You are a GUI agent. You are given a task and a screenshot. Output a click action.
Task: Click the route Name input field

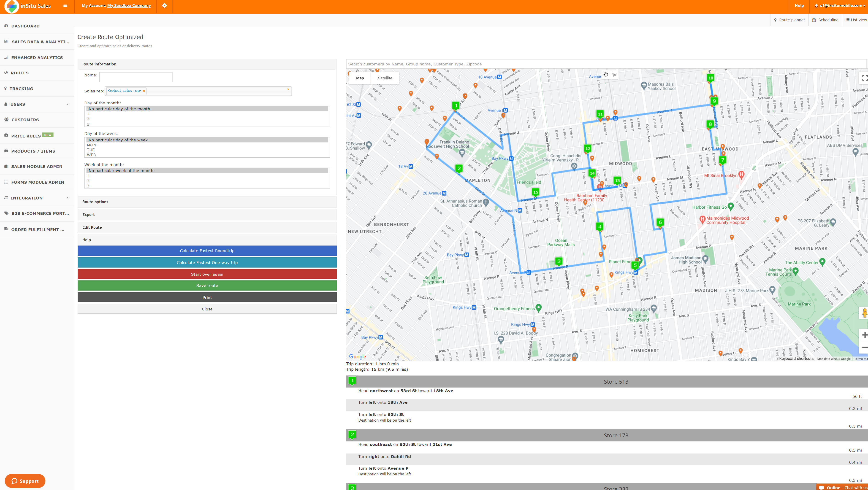(x=136, y=77)
